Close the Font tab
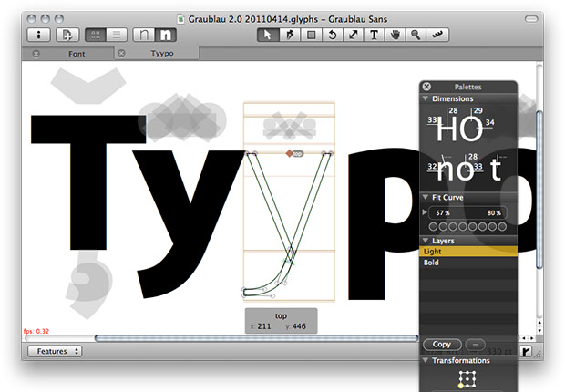 (36, 54)
